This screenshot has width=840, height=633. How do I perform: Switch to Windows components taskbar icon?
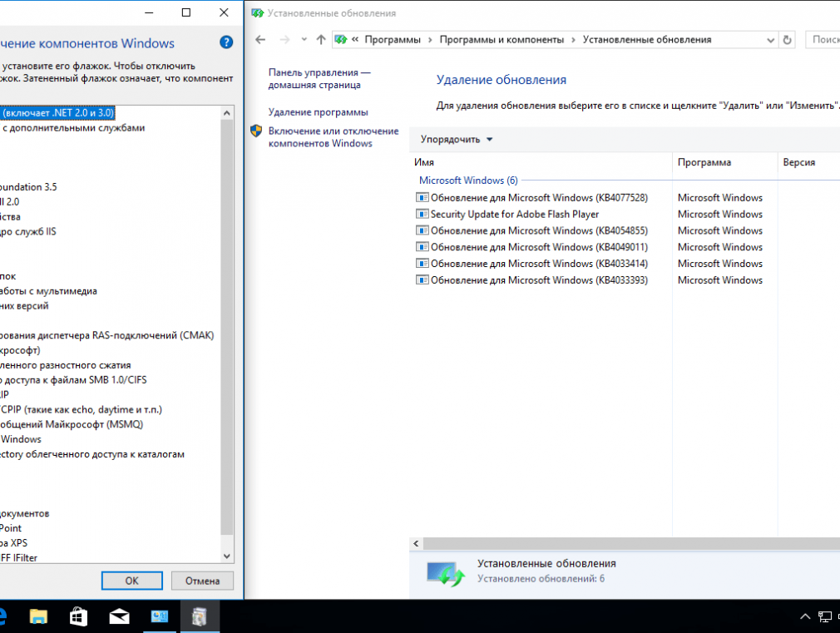pyautogui.click(x=200, y=616)
